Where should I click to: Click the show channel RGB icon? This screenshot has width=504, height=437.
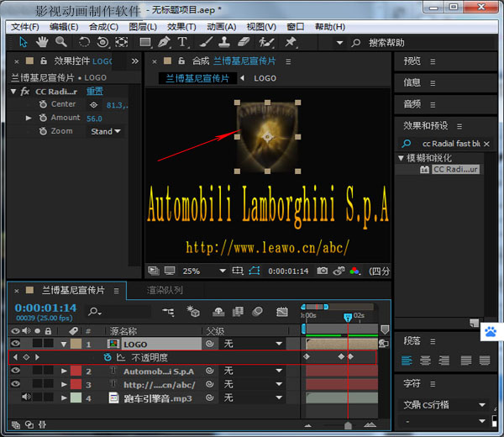click(x=354, y=271)
